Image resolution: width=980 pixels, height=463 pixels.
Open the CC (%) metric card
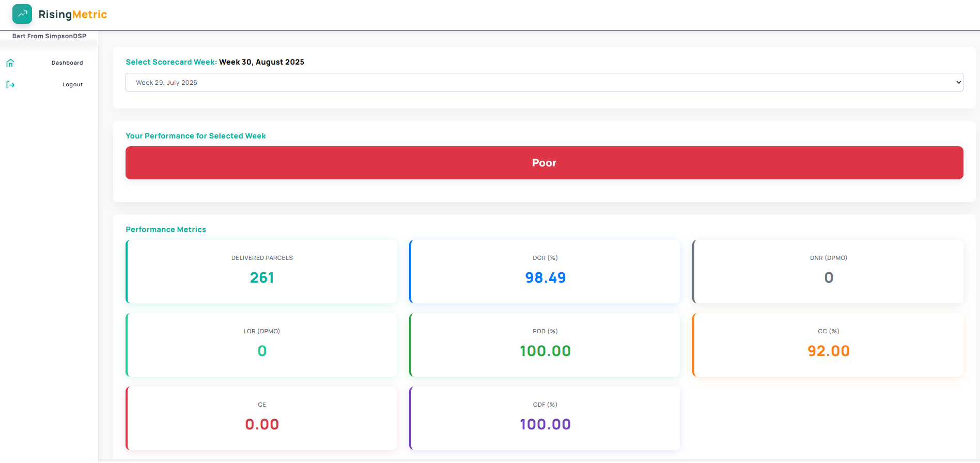828,345
